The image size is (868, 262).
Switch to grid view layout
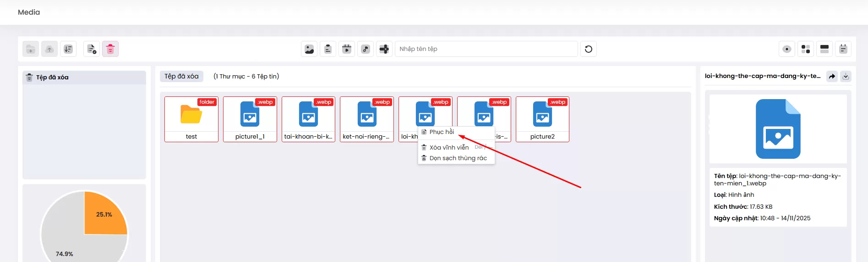[x=806, y=49]
